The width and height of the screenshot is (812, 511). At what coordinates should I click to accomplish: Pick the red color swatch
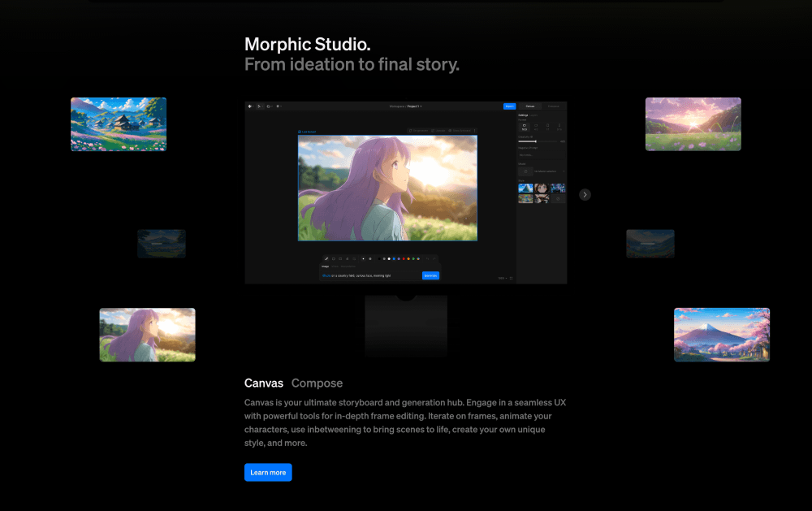pyautogui.click(x=404, y=258)
